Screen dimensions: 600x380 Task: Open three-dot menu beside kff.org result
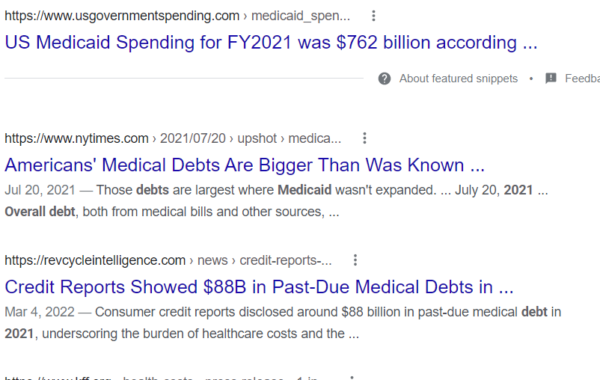tap(352, 377)
